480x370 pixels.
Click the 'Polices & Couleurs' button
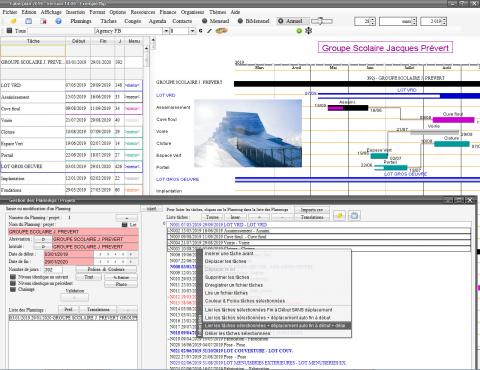coord(106,269)
